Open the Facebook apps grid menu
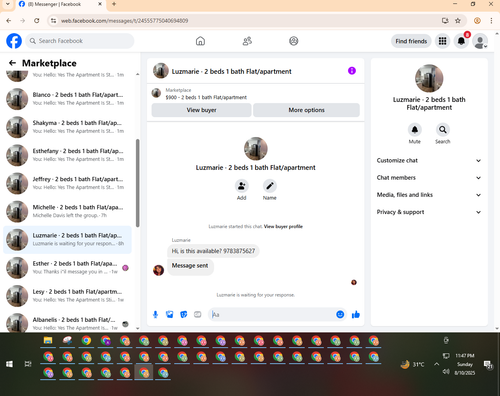Screen dimensions: 500x396 (x=442, y=41)
